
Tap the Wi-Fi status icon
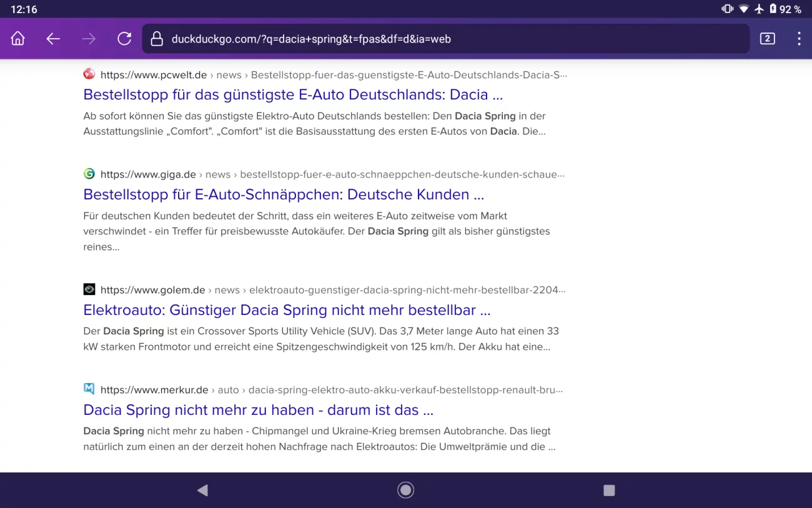pos(744,9)
